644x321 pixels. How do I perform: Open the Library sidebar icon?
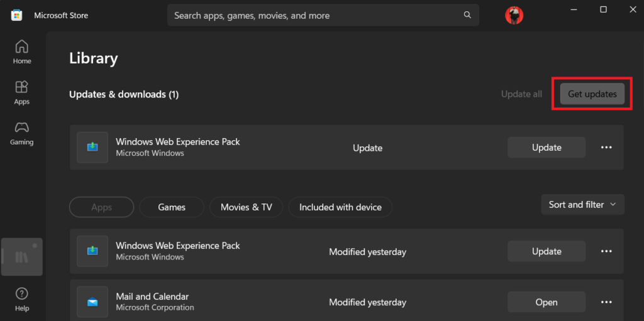coord(22,257)
